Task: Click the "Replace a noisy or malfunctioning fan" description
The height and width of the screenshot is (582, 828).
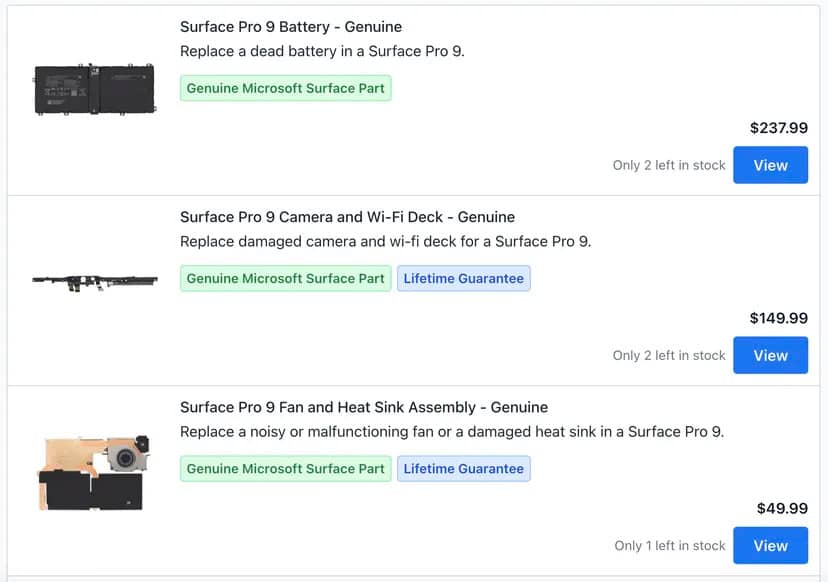Action: pos(452,432)
